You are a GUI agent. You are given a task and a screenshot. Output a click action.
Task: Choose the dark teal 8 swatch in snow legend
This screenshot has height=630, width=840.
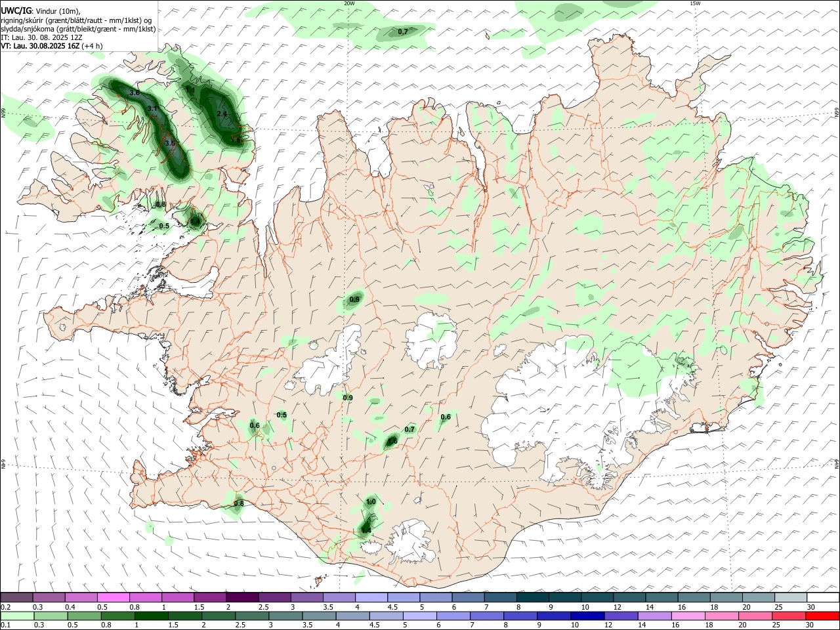click(532, 598)
